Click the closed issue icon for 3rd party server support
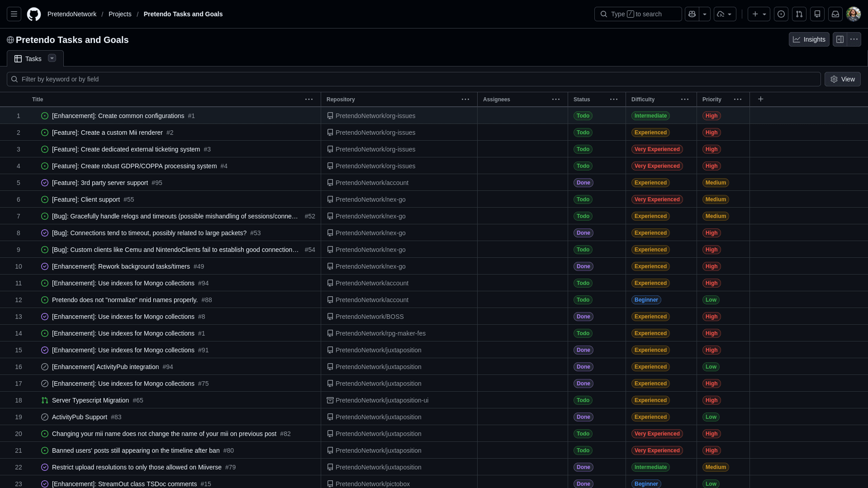 (45, 183)
